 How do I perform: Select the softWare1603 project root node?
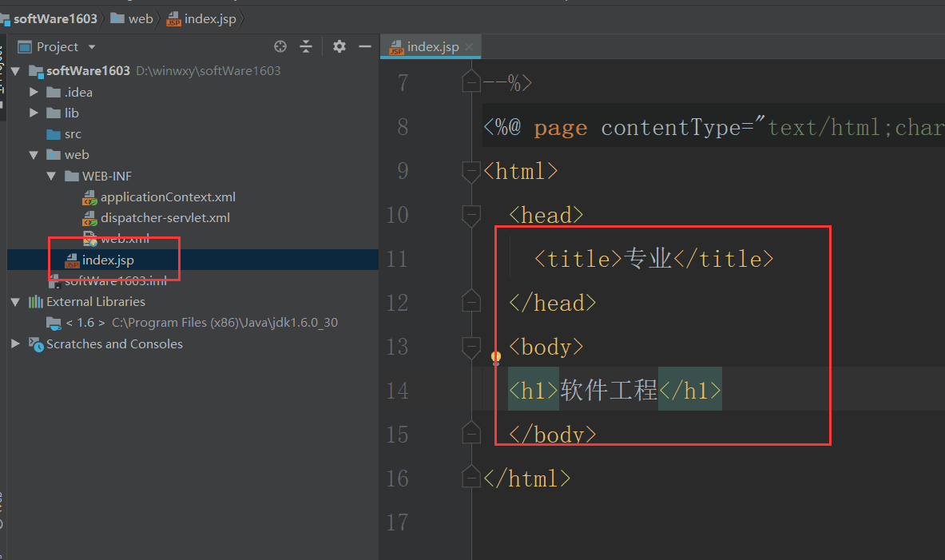[88, 71]
